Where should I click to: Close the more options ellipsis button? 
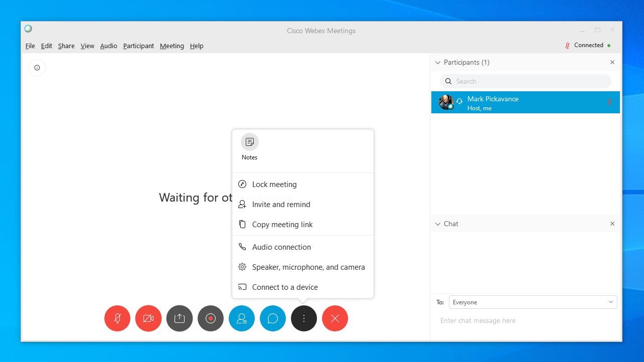pyautogui.click(x=304, y=318)
